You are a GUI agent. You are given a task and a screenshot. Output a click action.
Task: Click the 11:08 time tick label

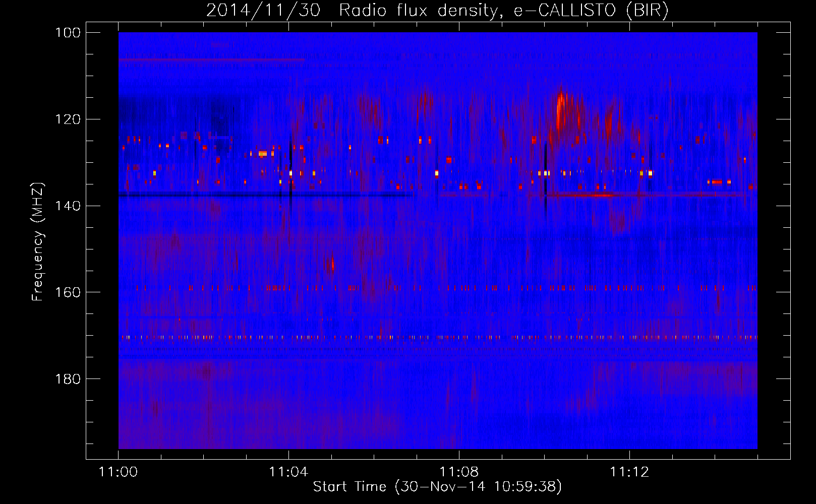[459, 472]
